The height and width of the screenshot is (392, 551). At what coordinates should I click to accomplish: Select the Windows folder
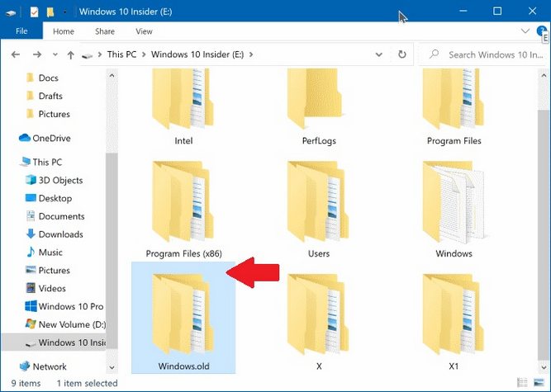[454, 210]
